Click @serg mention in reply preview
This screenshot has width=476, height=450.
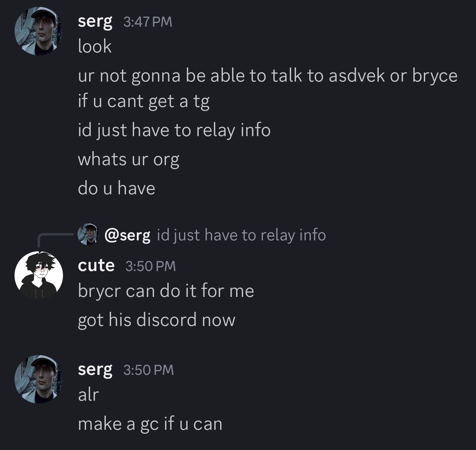pos(127,235)
